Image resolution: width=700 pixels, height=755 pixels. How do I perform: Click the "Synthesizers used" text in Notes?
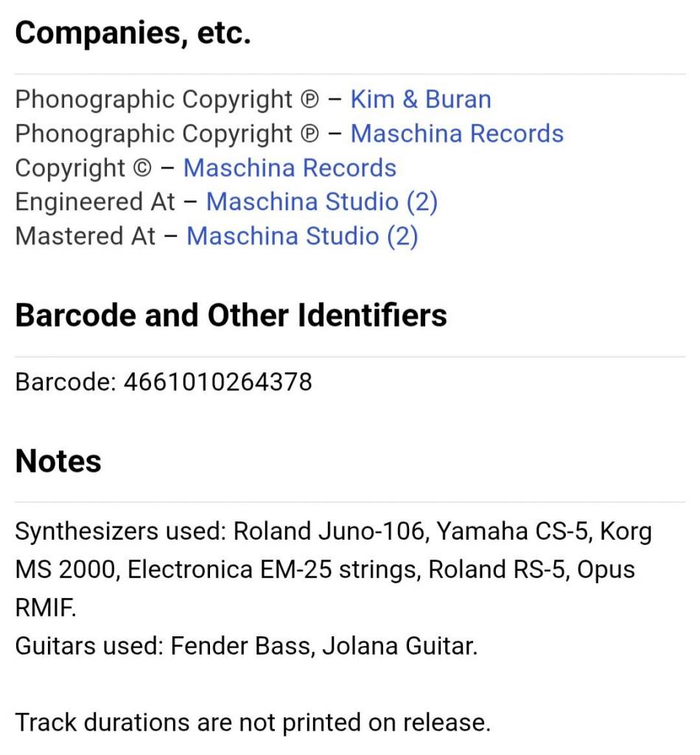[x=120, y=532]
